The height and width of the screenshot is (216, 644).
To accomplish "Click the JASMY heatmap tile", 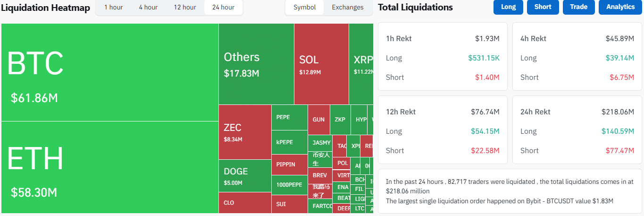I will [320, 143].
